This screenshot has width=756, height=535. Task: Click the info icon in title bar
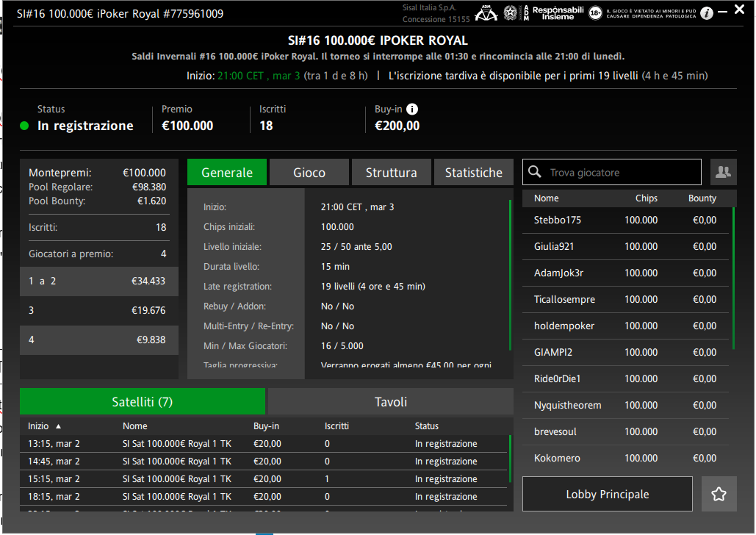(x=706, y=13)
